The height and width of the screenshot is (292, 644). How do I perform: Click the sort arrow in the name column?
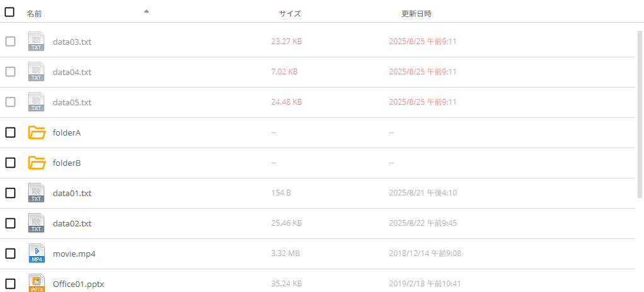coord(146,11)
